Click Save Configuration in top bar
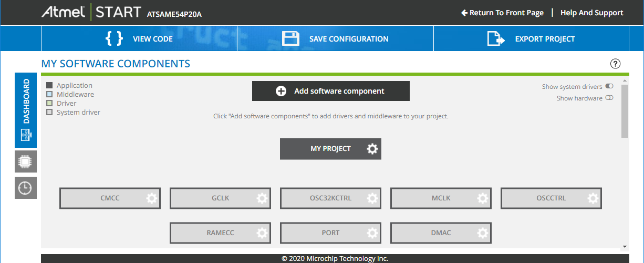644x263 pixels. coord(335,39)
